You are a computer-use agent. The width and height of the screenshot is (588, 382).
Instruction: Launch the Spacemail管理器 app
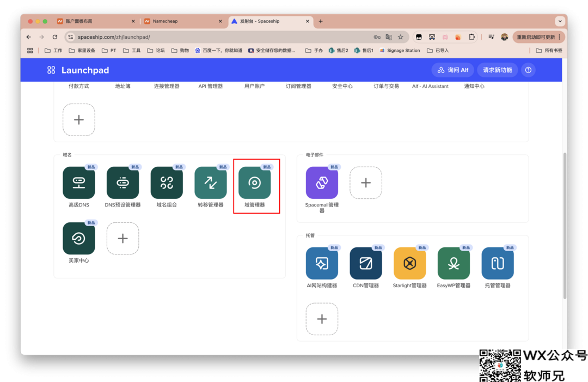point(322,183)
